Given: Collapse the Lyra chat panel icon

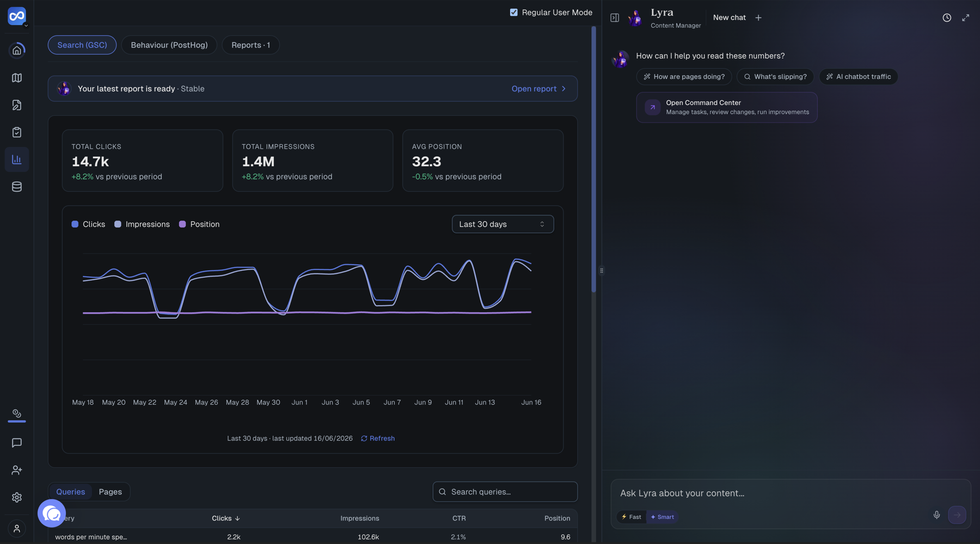Looking at the screenshot, I should tap(615, 18).
